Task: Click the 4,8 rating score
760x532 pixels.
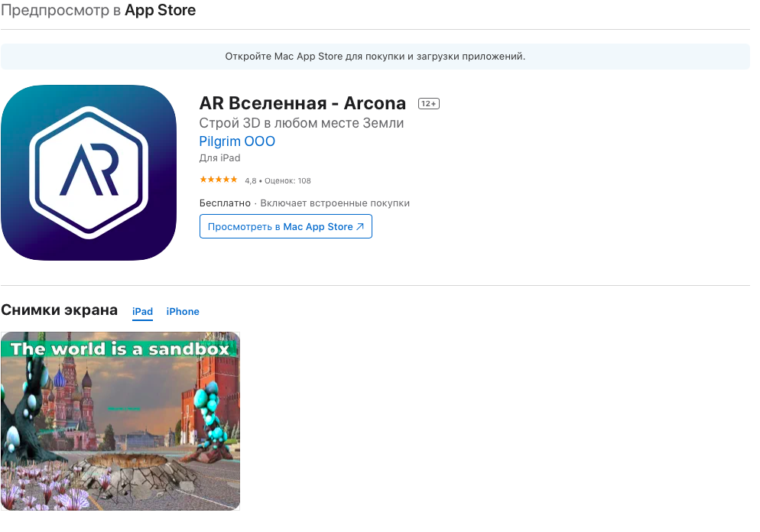Action: pos(251,180)
